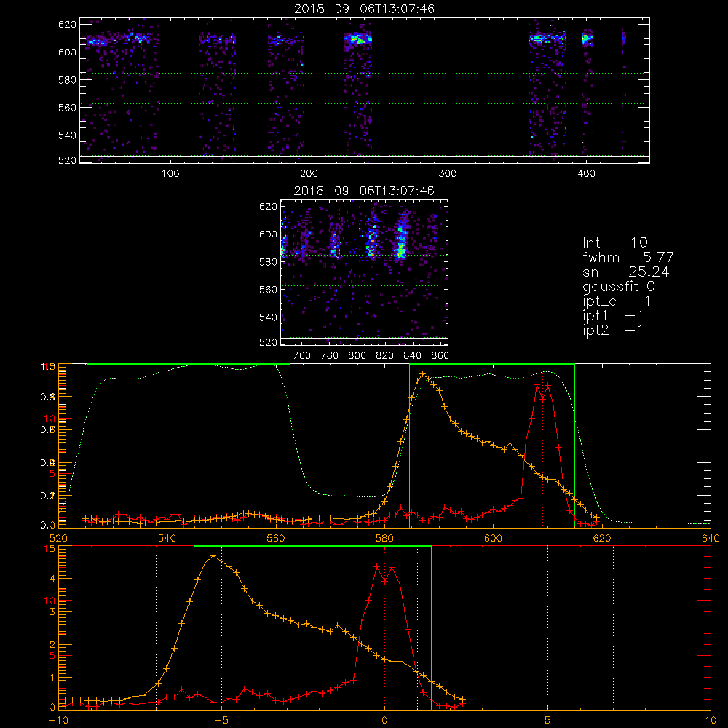Image resolution: width=728 pixels, height=728 pixels.
Task: Click x-axis tick '760' of middle spectrogram
Action: point(302,356)
